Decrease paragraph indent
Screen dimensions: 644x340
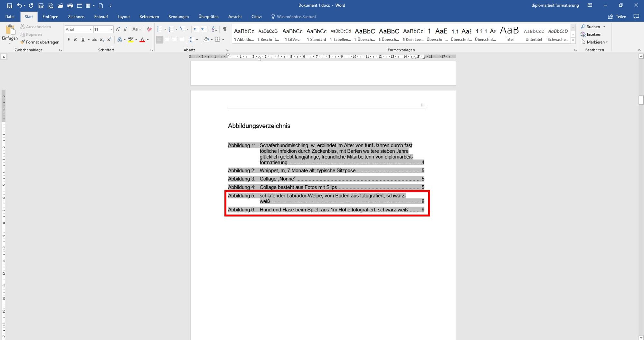(x=196, y=29)
